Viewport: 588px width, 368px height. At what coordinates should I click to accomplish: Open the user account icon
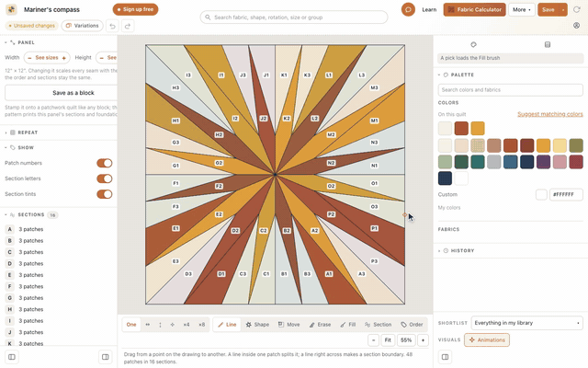tap(577, 25)
